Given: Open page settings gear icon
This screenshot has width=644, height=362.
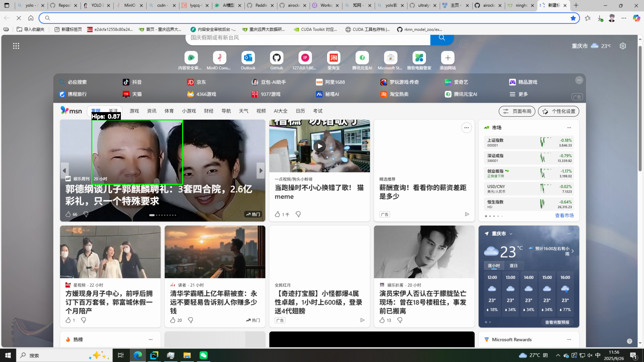Looking at the screenshot, I should (x=623, y=46).
